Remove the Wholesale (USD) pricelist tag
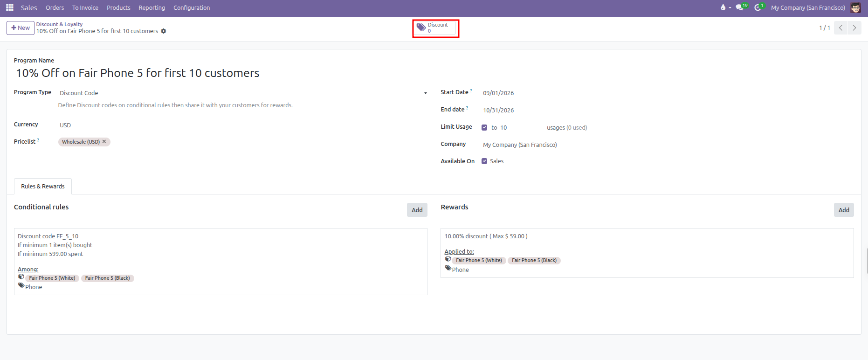Viewport: 868px width, 360px height. pos(104,141)
